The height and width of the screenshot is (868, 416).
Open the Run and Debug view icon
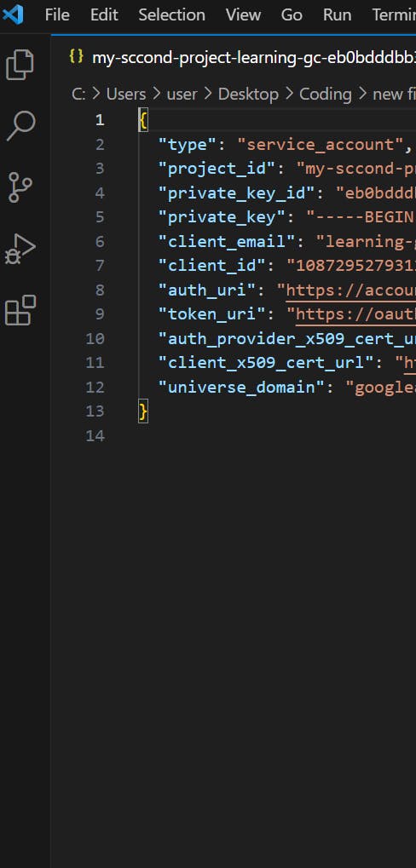(x=20, y=249)
